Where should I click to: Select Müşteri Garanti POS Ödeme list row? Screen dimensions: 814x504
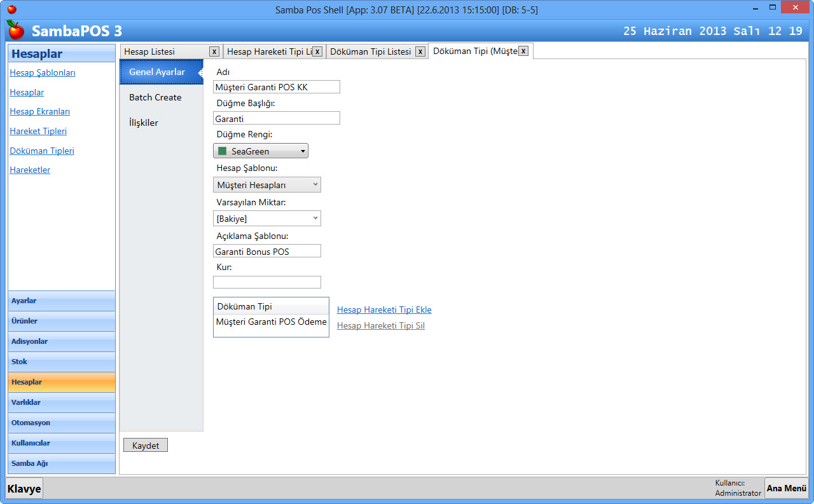click(x=271, y=322)
